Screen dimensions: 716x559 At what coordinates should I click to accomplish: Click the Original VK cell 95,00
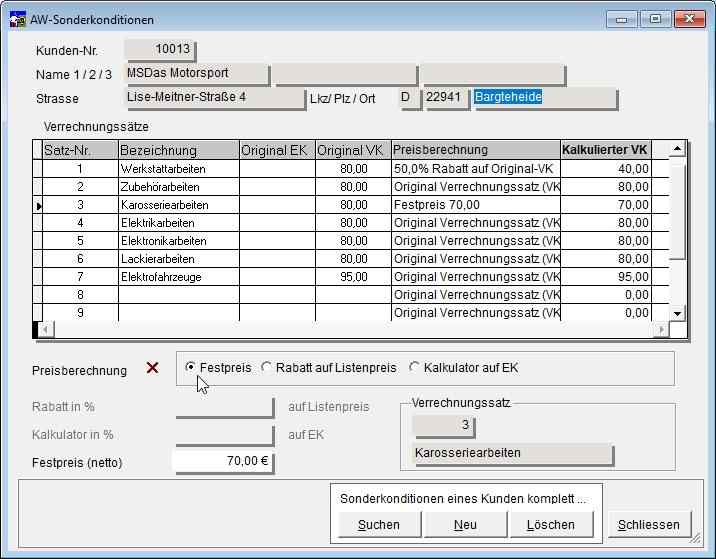[353, 277]
